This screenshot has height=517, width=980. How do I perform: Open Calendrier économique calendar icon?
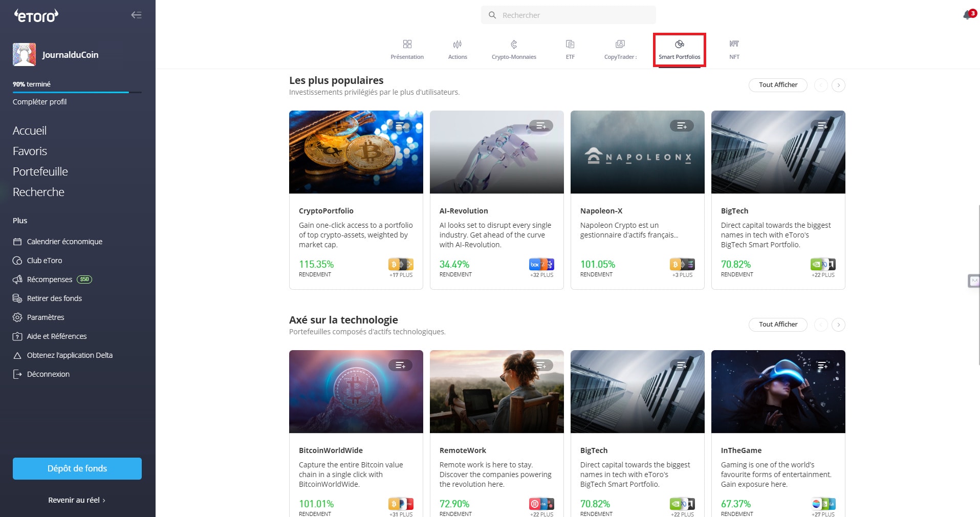17,242
